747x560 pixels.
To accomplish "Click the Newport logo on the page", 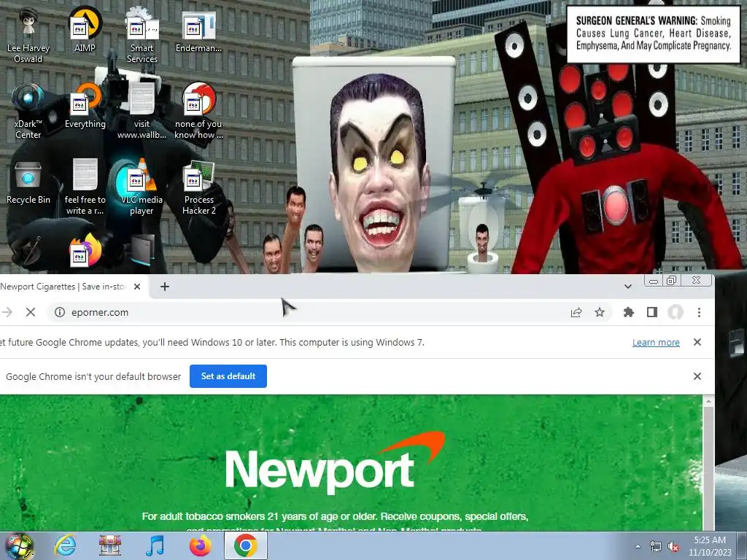I will [336, 463].
